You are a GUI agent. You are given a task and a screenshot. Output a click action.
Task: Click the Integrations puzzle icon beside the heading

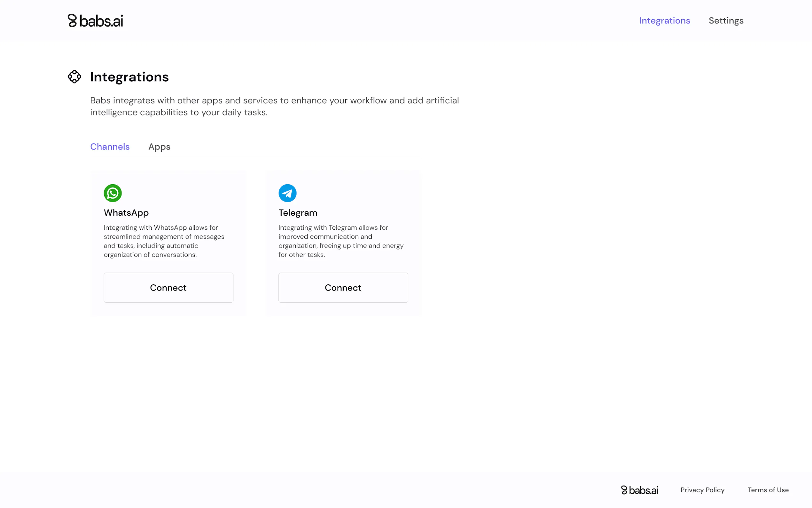(x=74, y=76)
